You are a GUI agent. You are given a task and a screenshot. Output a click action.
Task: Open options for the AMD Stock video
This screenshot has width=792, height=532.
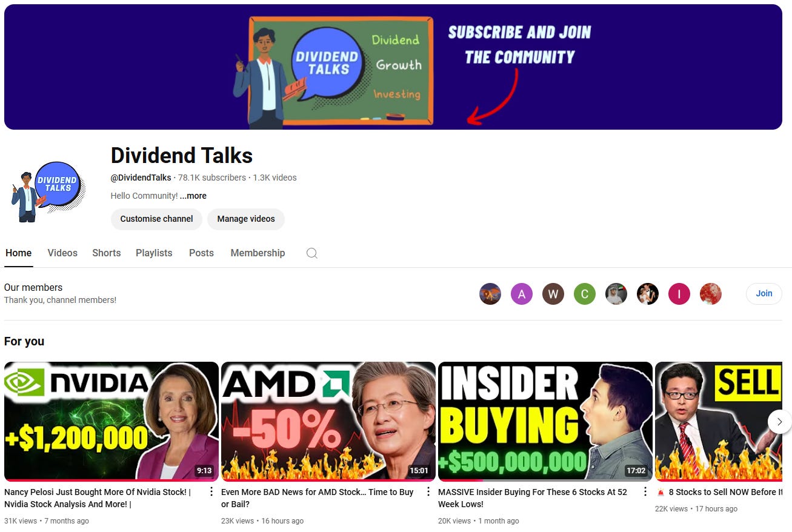[428, 491]
